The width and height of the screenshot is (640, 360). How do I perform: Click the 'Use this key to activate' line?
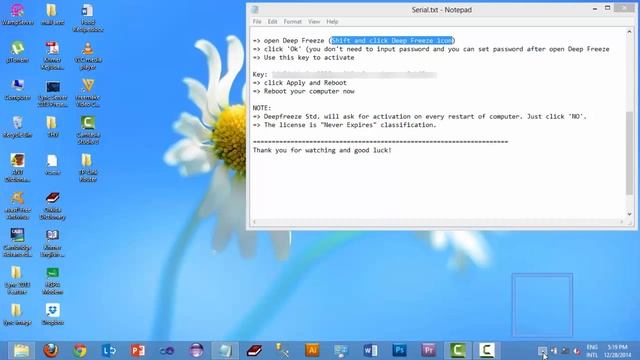pyautogui.click(x=303, y=58)
